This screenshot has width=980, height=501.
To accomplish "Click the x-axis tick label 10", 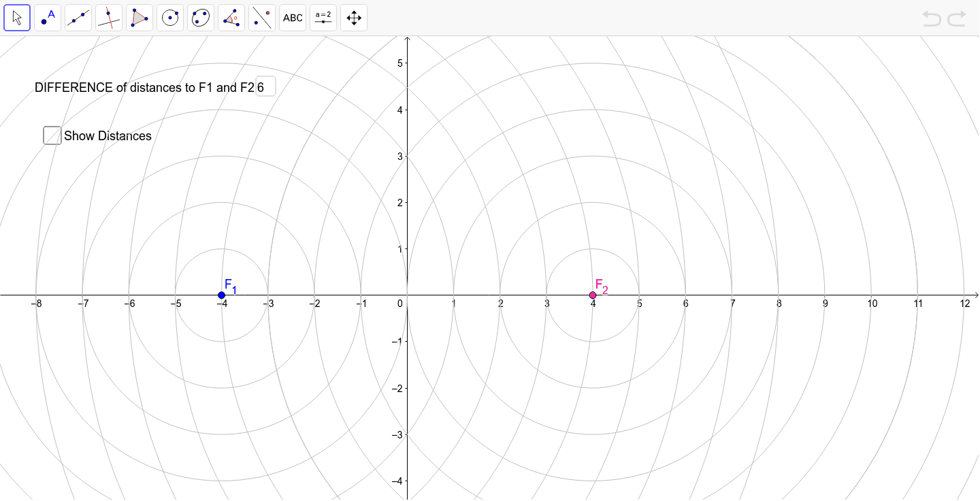I will (872, 304).
